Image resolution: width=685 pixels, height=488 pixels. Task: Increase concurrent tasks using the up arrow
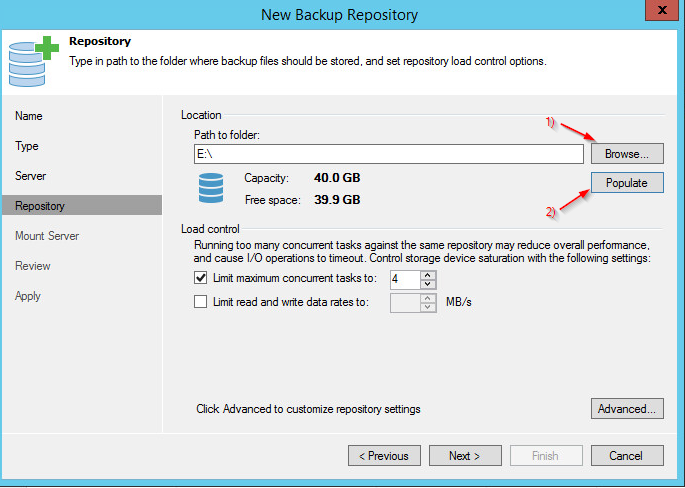click(x=429, y=273)
